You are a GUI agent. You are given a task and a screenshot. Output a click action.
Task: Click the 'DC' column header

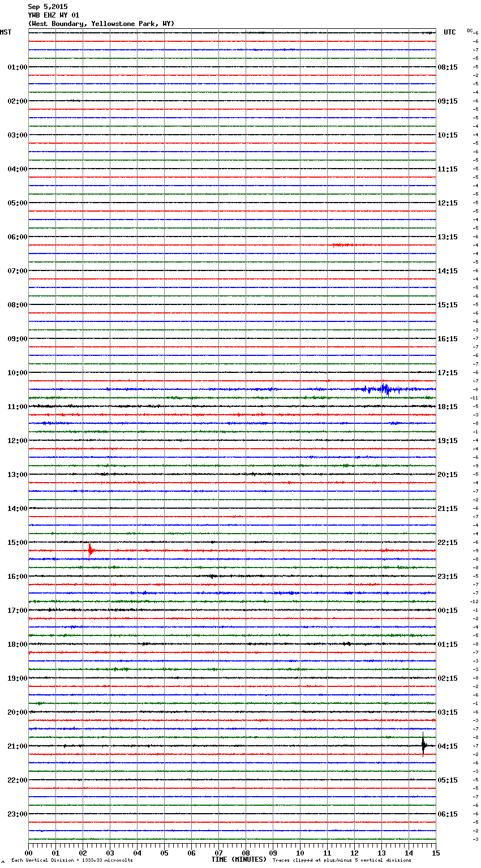(x=470, y=31)
